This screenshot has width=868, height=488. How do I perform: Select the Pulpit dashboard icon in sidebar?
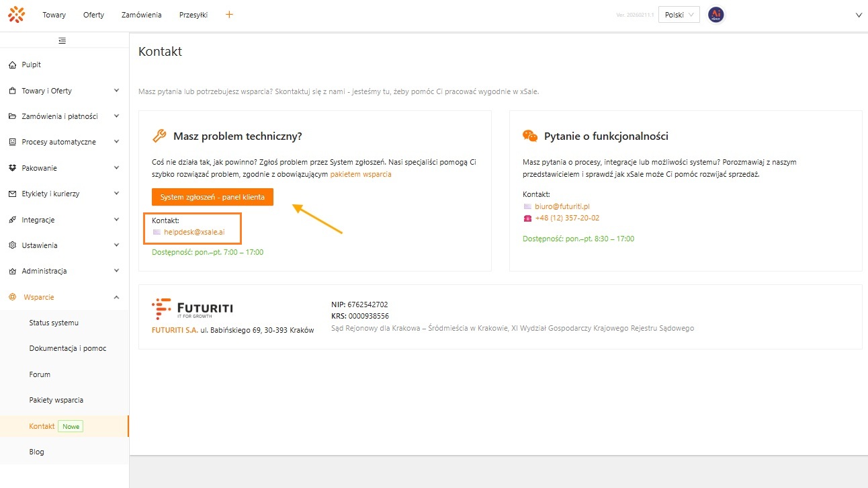click(x=11, y=64)
